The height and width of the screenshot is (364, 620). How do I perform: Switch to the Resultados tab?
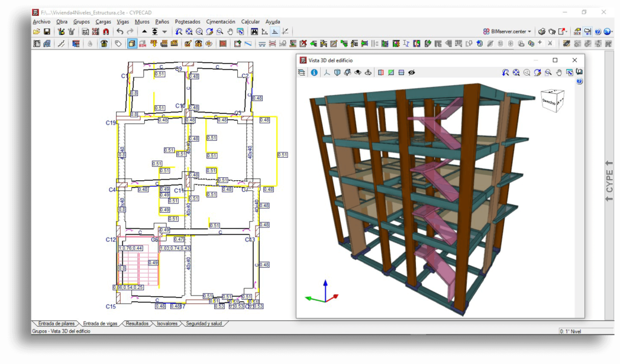coord(137,323)
